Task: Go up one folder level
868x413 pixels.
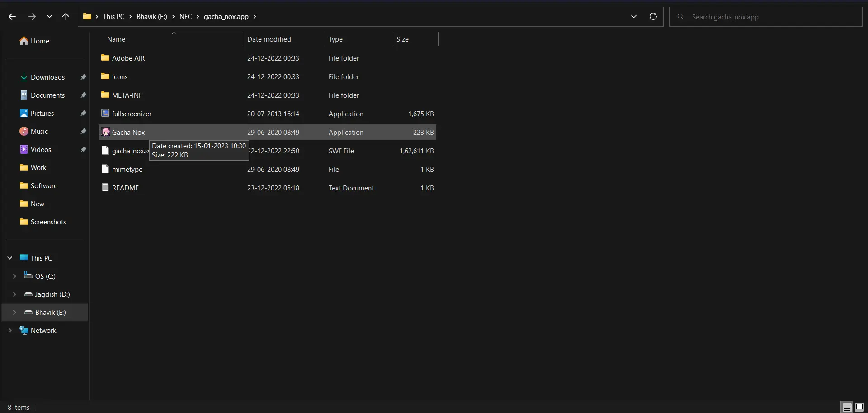Action: (x=66, y=17)
